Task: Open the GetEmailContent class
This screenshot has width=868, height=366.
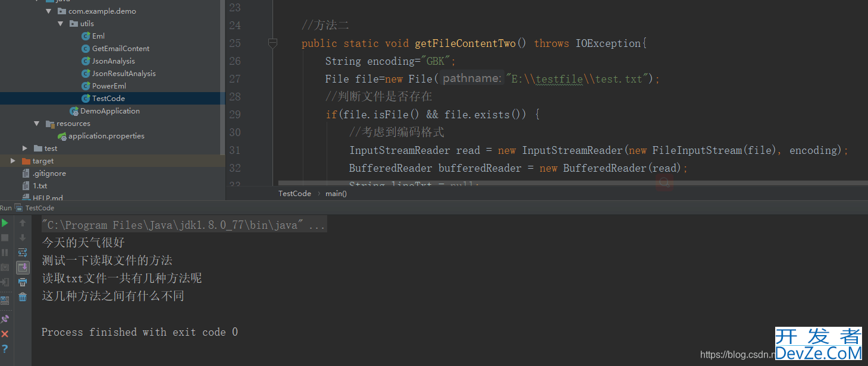Action: (x=121, y=49)
